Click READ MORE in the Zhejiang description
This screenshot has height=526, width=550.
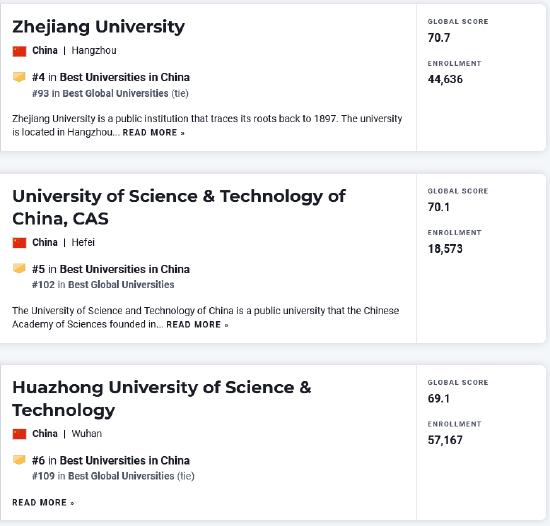pyautogui.click(x=153, y=133)
